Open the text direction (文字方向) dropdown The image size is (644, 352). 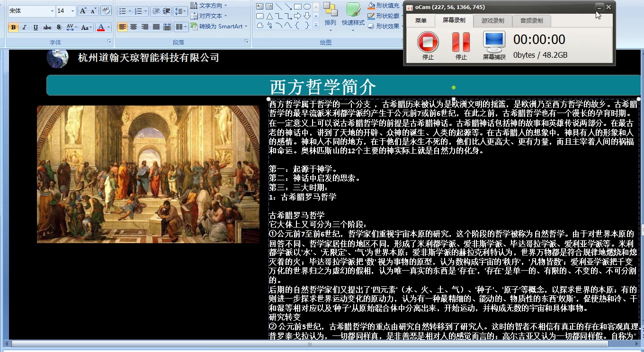point(209,6)
